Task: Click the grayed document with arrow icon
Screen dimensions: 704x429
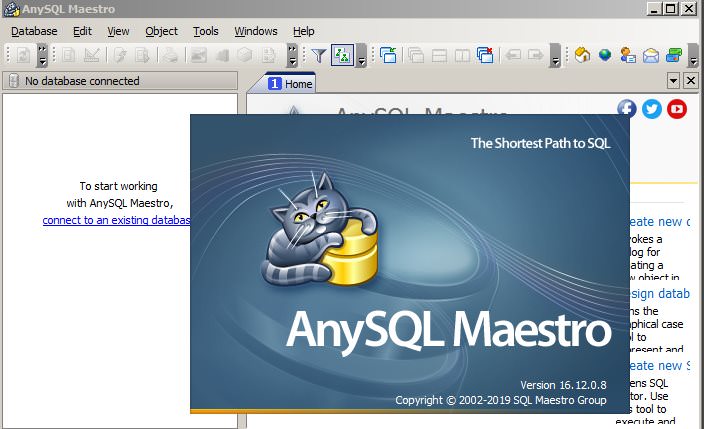Action: tap(142, 55)
